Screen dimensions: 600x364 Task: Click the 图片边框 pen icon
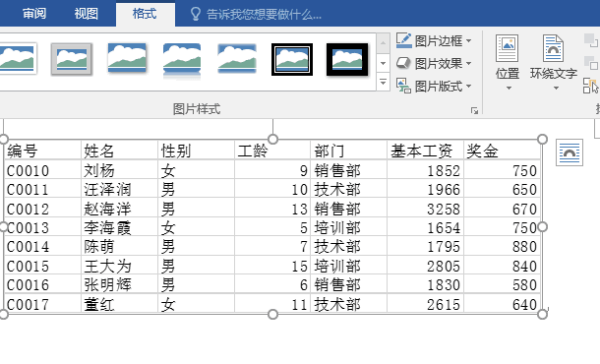click(404, 40)
